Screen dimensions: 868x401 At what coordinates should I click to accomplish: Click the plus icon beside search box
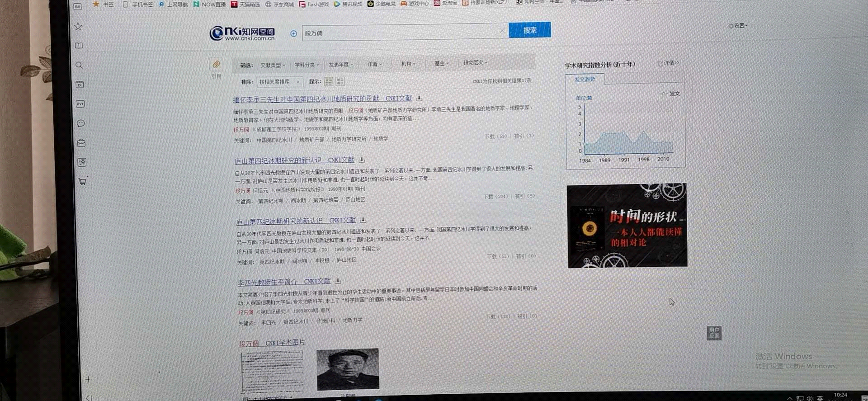point(293,33)
